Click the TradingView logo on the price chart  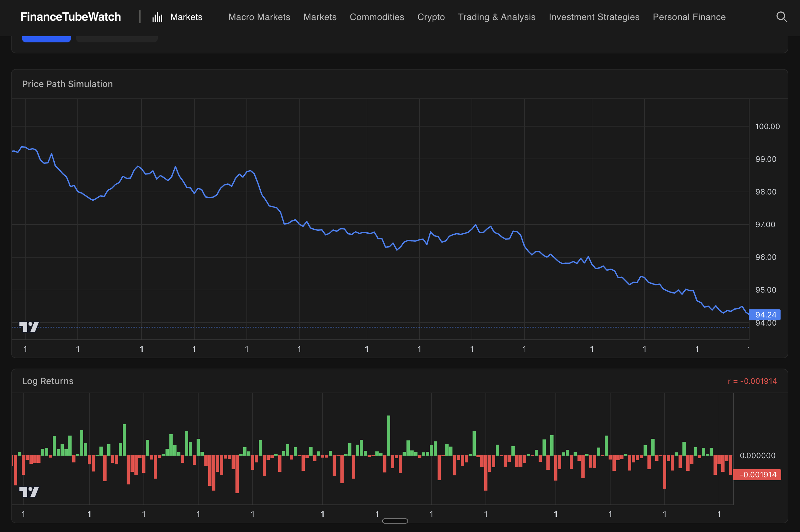29,327
